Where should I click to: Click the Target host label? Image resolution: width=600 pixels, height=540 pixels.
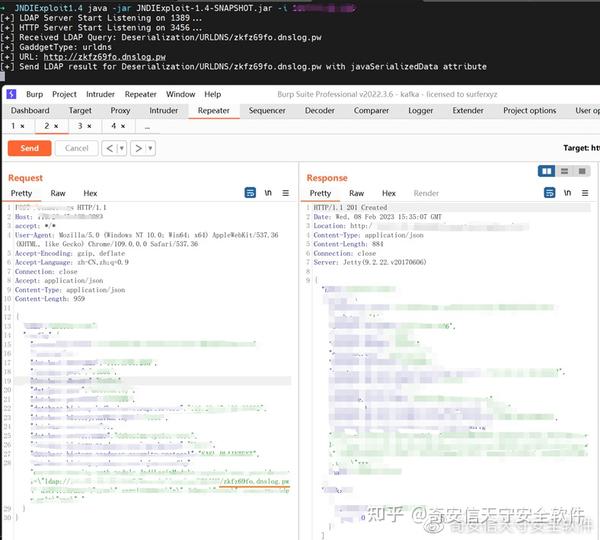pyautogui.click(x=581, y=148)
